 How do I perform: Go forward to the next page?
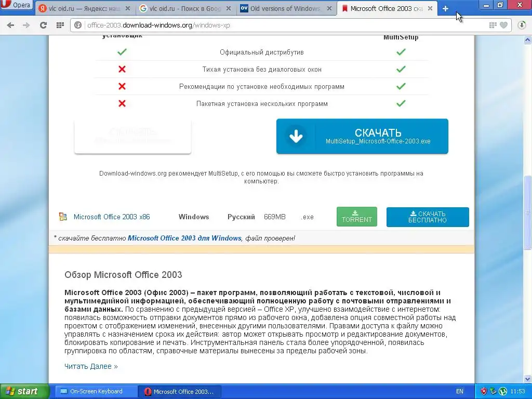(x=26, y=25)
